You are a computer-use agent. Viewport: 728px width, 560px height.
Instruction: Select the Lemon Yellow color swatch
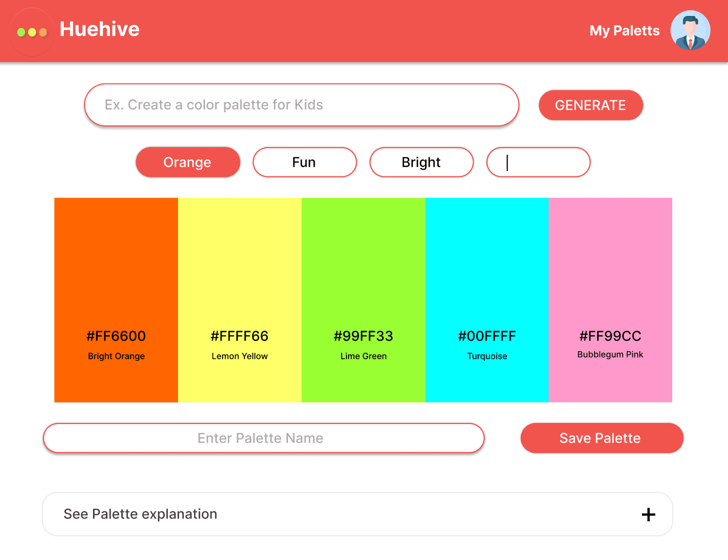point(240,266)
